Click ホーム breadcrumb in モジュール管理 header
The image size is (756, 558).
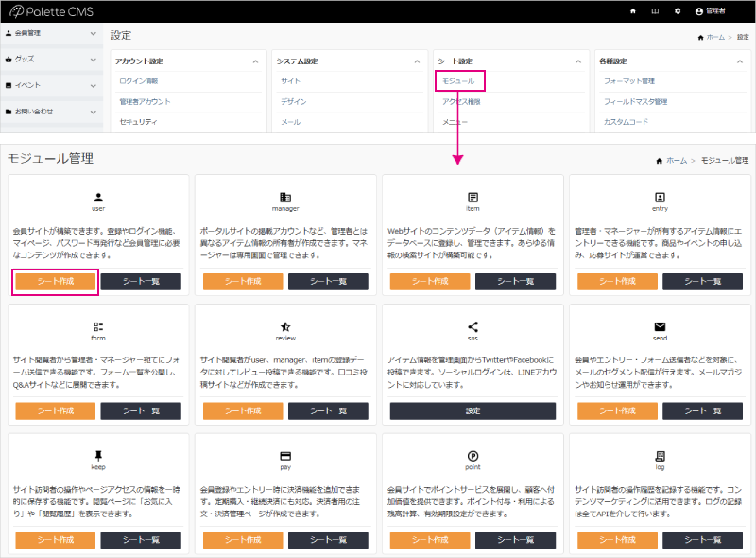[x=672, y=161]
